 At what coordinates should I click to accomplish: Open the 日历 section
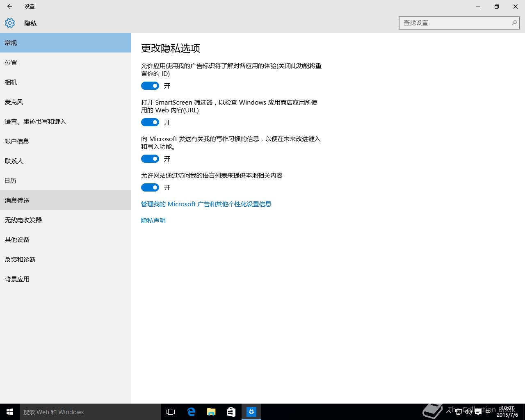66,180
